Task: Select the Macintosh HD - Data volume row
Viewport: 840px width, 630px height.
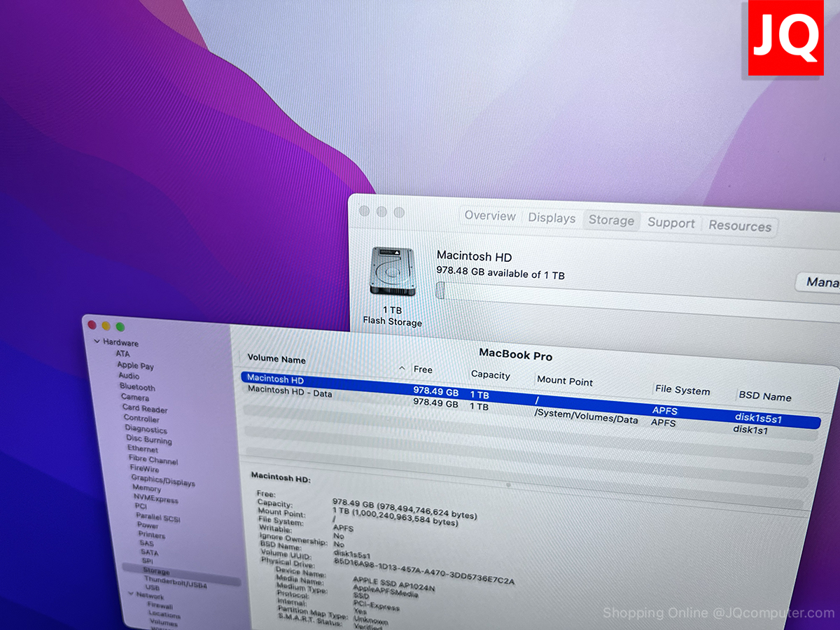Action: 528,412
